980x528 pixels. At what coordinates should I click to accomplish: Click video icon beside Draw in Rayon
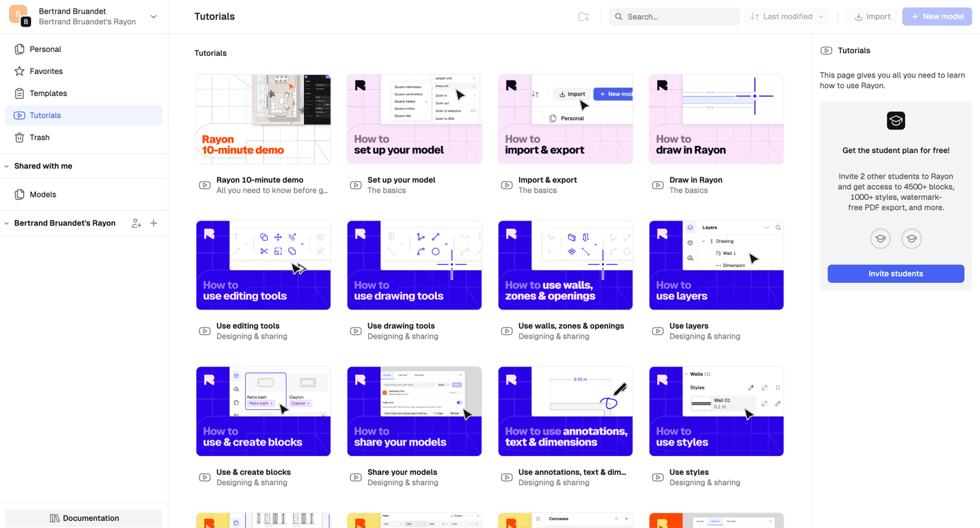(x=658, y=185)
